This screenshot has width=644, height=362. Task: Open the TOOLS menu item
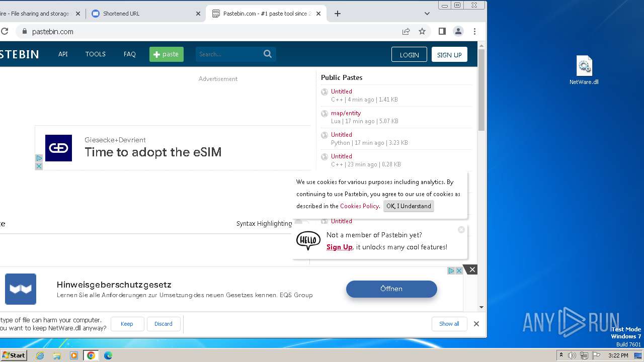point(96,54)
